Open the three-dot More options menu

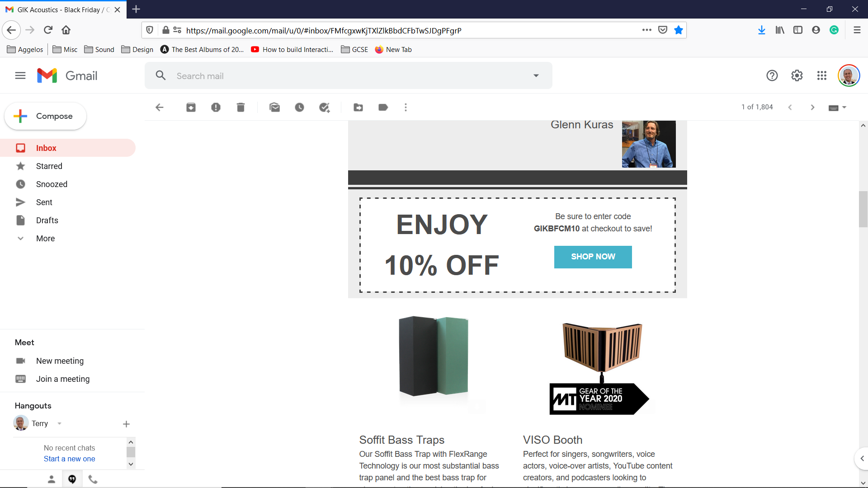406,107
